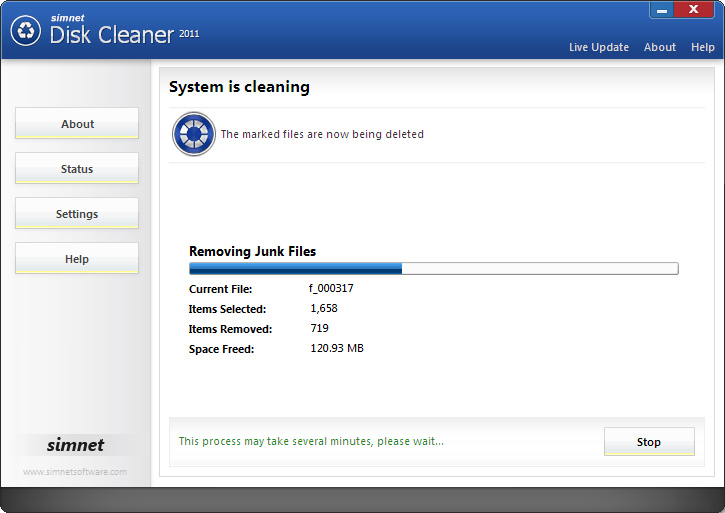Click the Space Freed value 120.93 MB
725x513 pixels.
tap(337, 348)
